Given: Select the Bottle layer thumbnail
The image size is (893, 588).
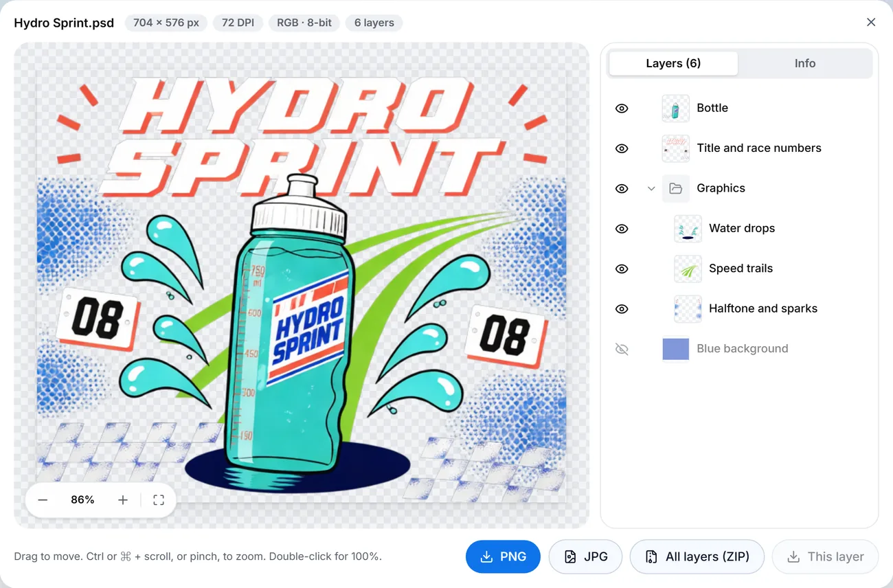Looking at the screenshot, I should coord(676,109).
